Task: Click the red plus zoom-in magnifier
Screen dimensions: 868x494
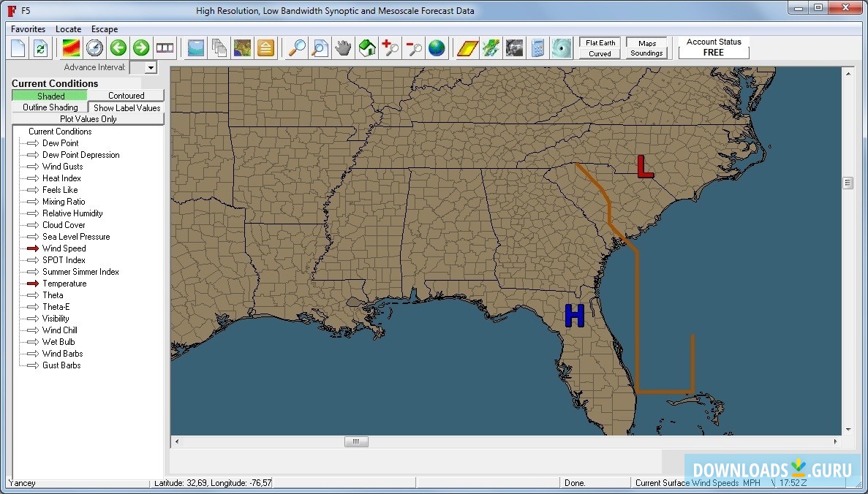Action: 390,48
